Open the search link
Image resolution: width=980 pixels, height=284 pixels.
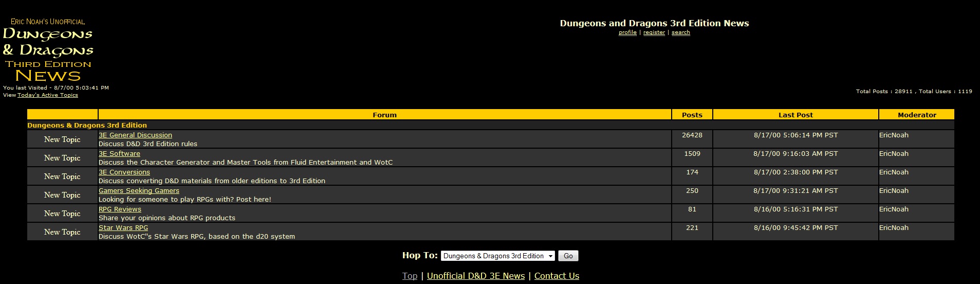[x=680, y=32]
